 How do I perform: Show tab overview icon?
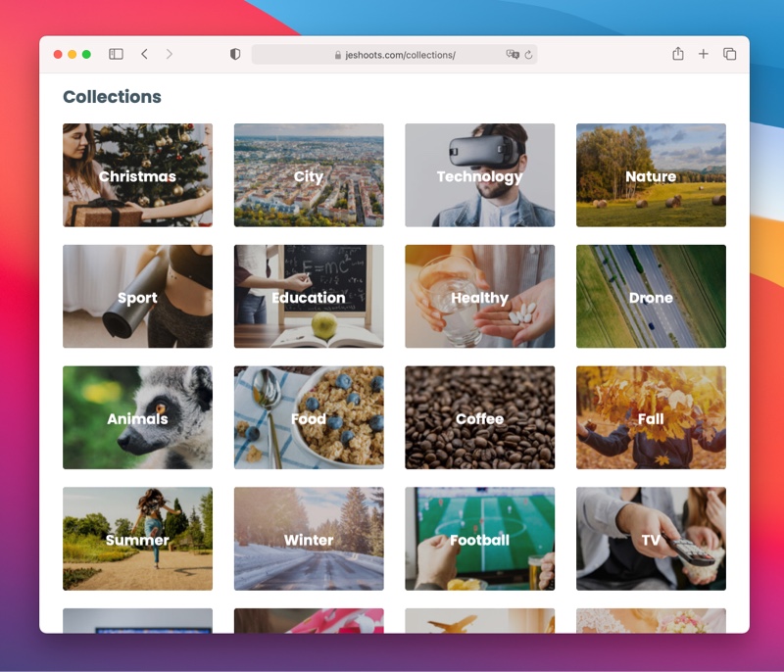pyautogui.click(x=729, y=54)
